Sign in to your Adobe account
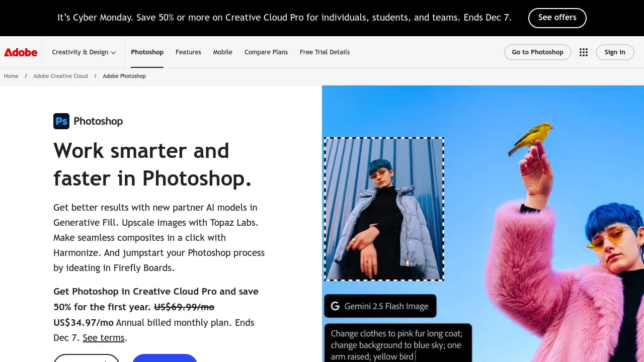This screenshot has height=362, width=644. tap(614, 52)
